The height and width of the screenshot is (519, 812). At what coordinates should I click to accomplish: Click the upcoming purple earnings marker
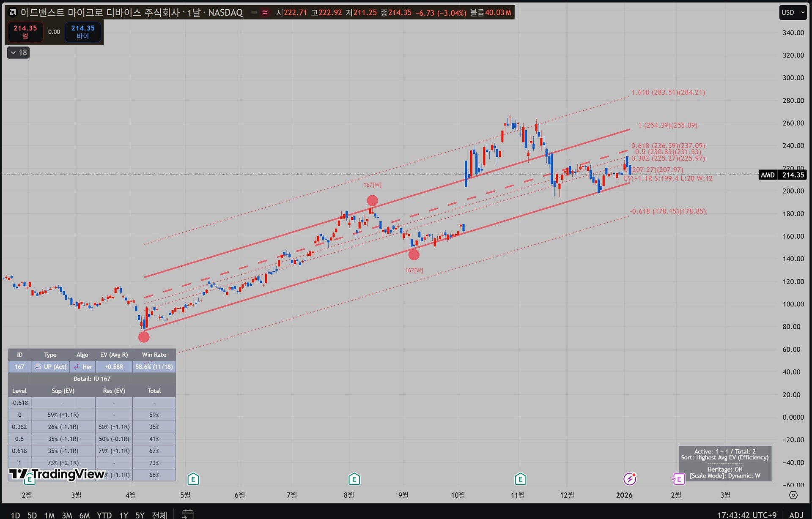tap(678, 479)
